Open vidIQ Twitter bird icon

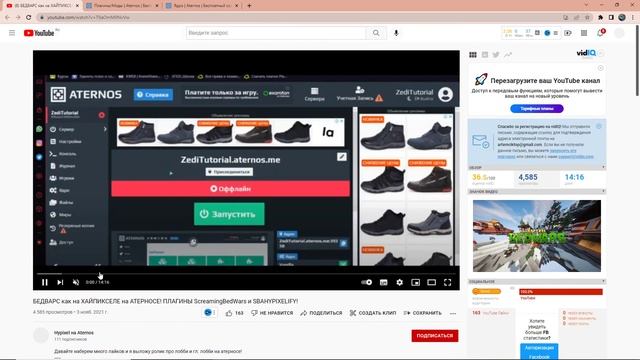point(496,55)
